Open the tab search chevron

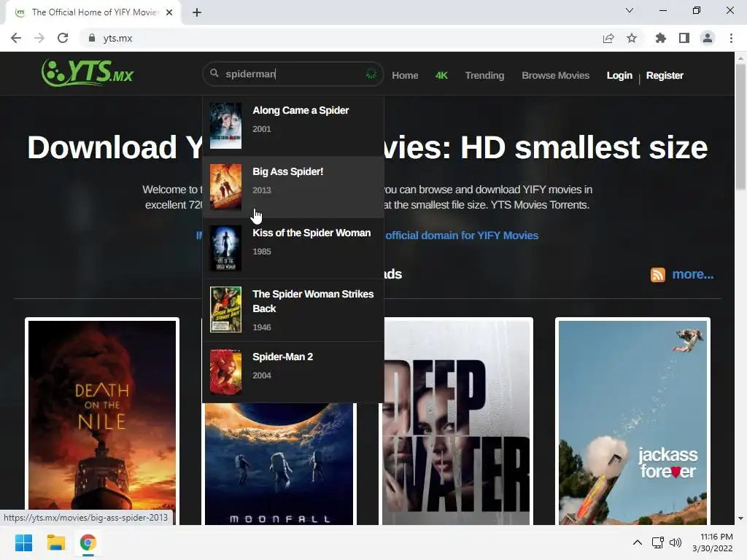[630, 10]
